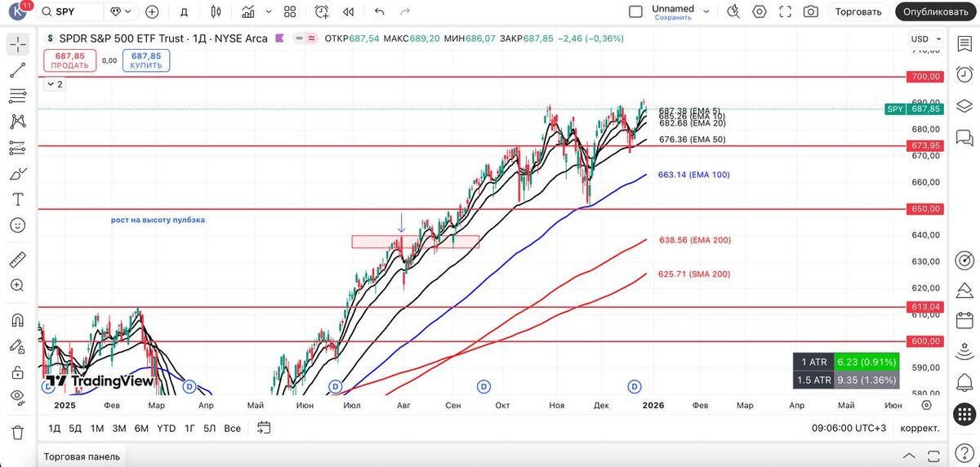The width and height of the screenshot is (980, 467).
Task: Click the КУПИТЬ 687,85 buy button
Action: click(x=146, y=60)
